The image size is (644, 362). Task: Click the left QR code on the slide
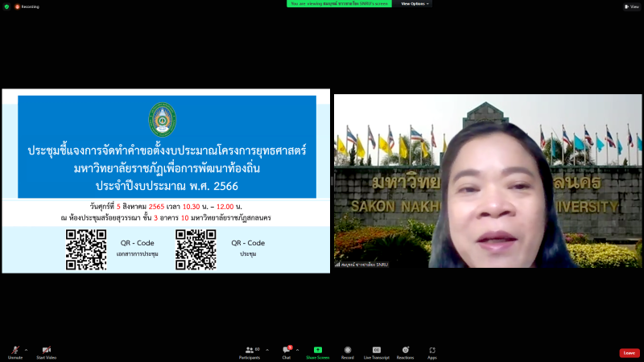point(86,249)
